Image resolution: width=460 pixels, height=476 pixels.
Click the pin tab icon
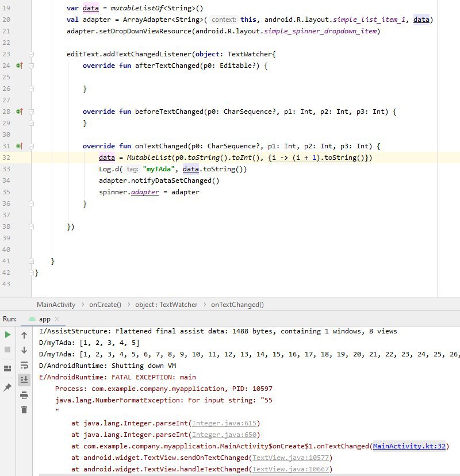point(7,387)
